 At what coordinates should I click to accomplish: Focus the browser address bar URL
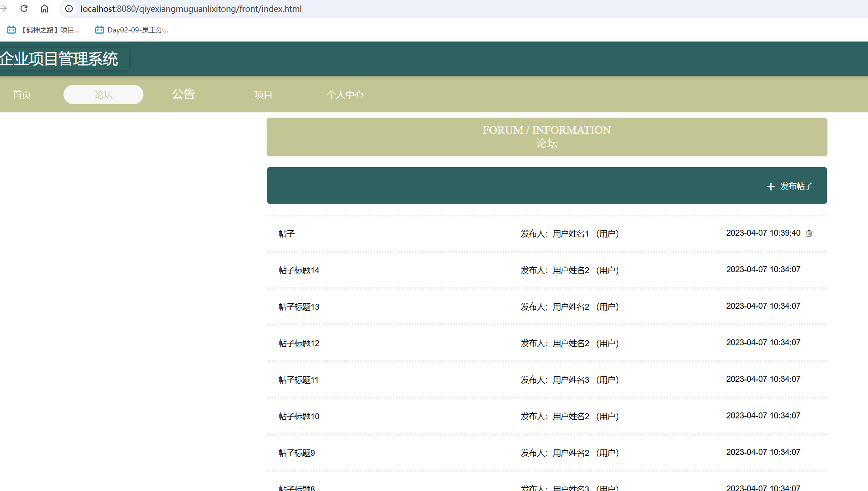[x=191, y=9]
